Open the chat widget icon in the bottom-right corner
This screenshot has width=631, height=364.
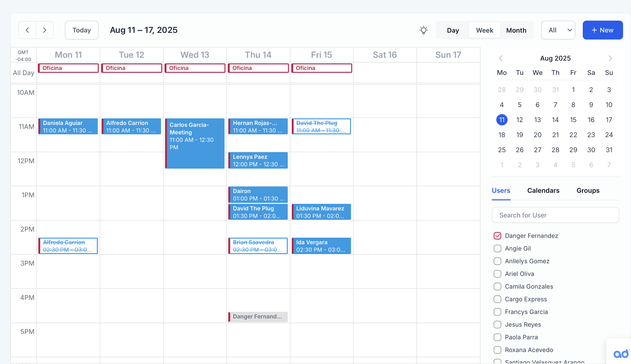[x=621, y=353]
